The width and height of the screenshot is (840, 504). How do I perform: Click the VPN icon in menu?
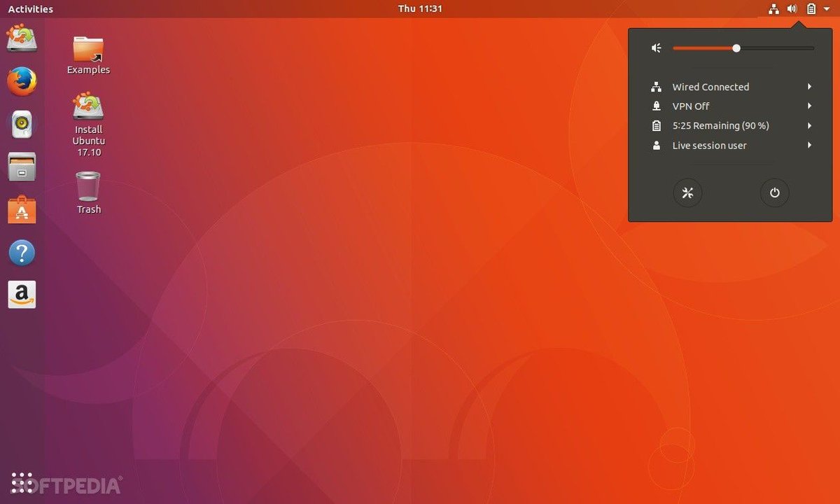(x=656, y=106)
